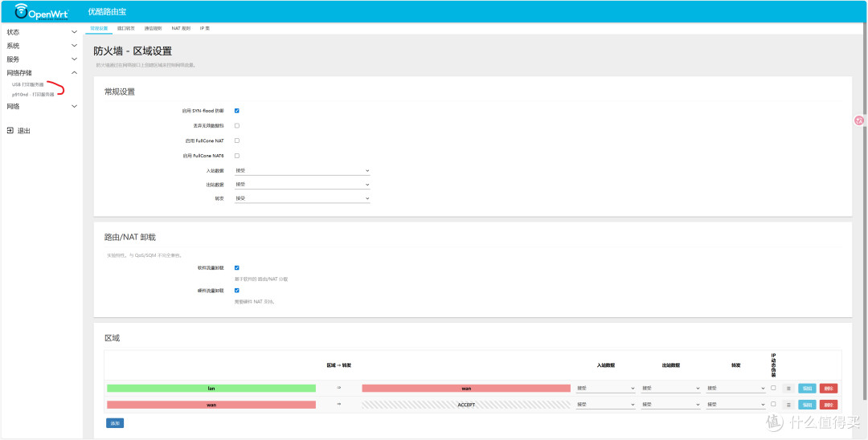Click the 入站数据 column header in zones table
Screen dimensions: 868x440
pos(606,365)
